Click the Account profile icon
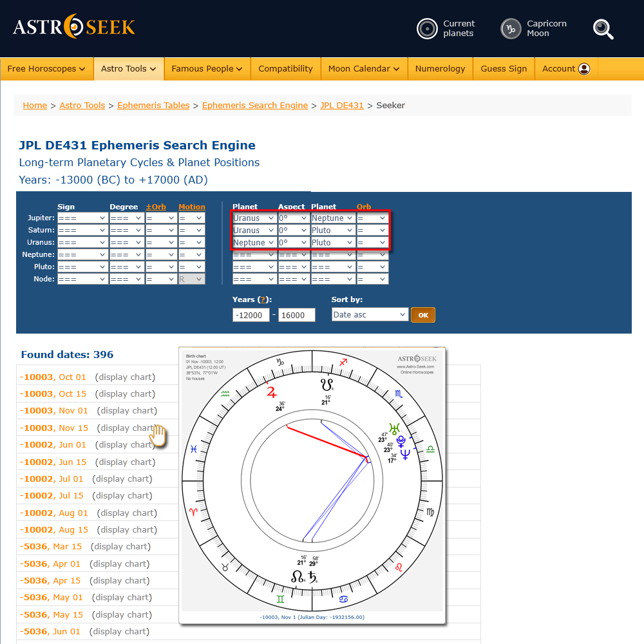This screenshot has width=644, height=644. (584, 69)
